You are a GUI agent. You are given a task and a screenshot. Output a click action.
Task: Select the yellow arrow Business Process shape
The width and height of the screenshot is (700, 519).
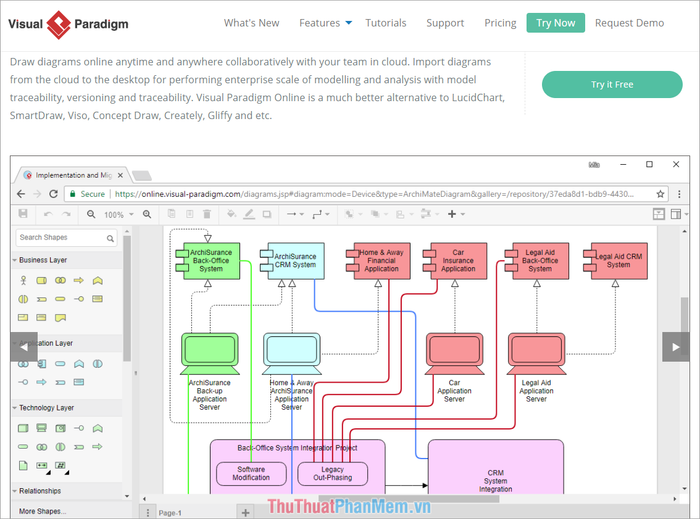[79, 280]
